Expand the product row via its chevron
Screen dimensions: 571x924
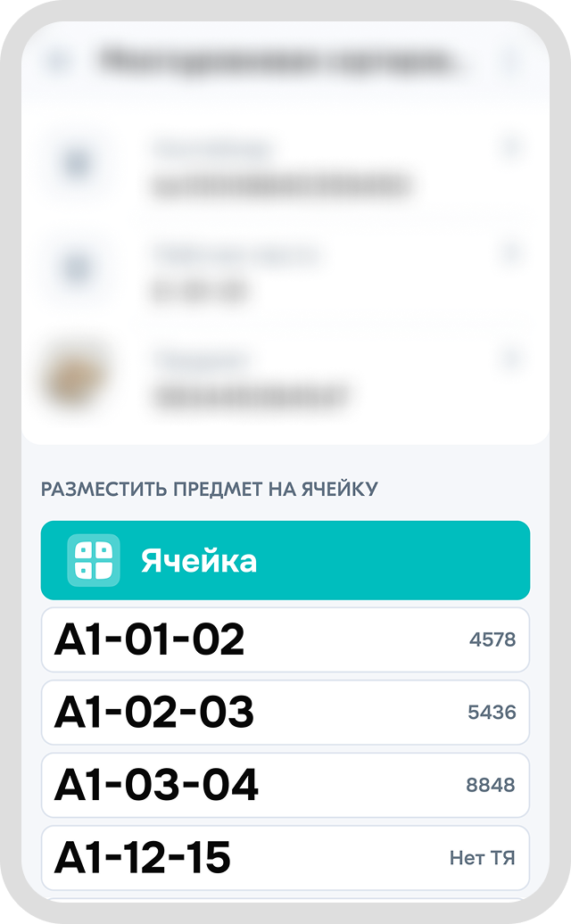pyautogui.click(x=511, y=359)
